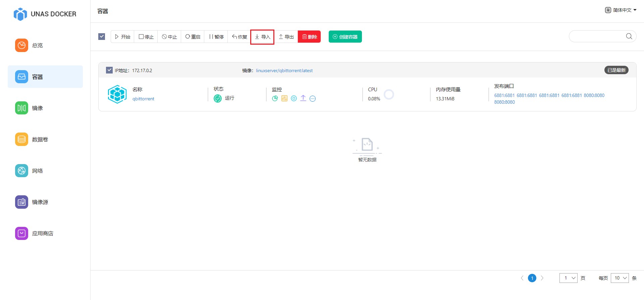The height and width of the screenshot is (300, 644).
Task: Open the blue three-dots more icon
Action: (312, 99)
